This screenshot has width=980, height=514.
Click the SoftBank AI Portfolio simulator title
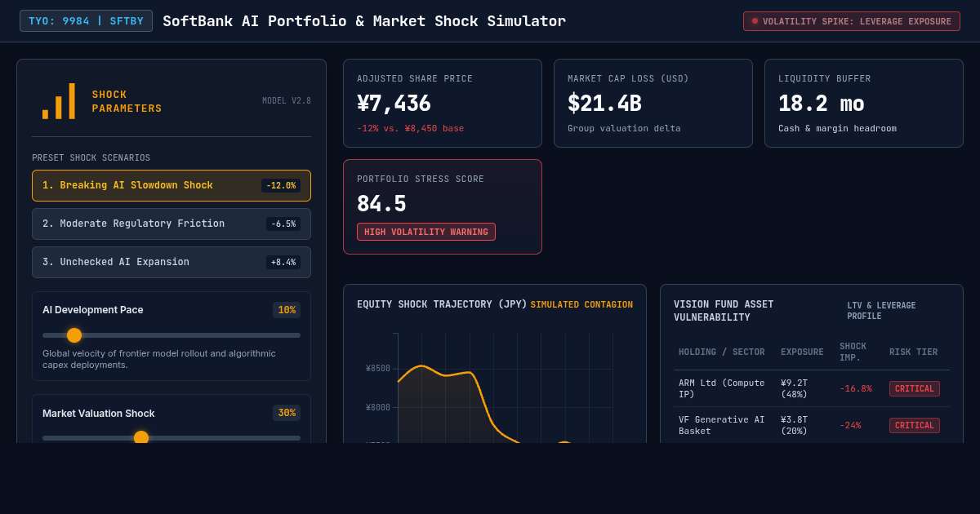coord(364,21)
